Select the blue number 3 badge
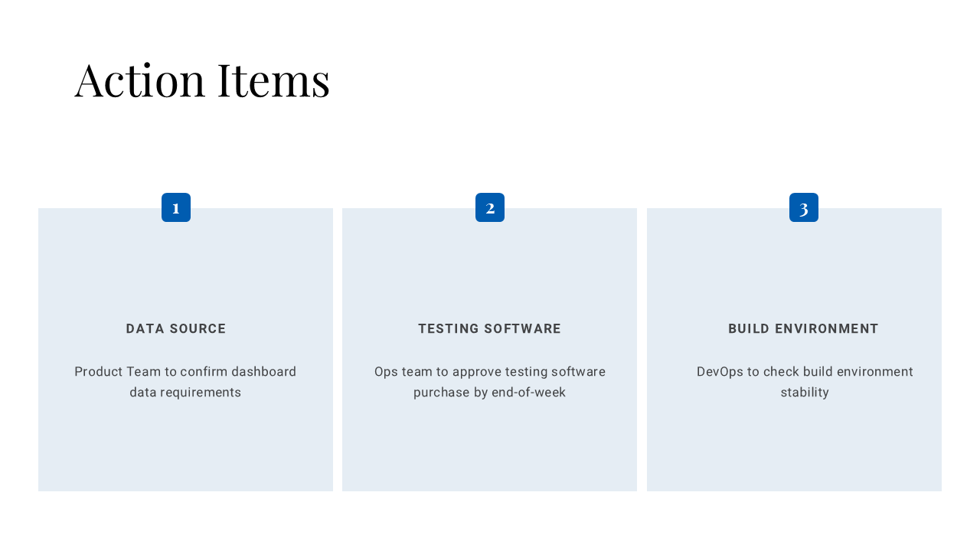Screen dimensions: 980x551 click(804, 207)
